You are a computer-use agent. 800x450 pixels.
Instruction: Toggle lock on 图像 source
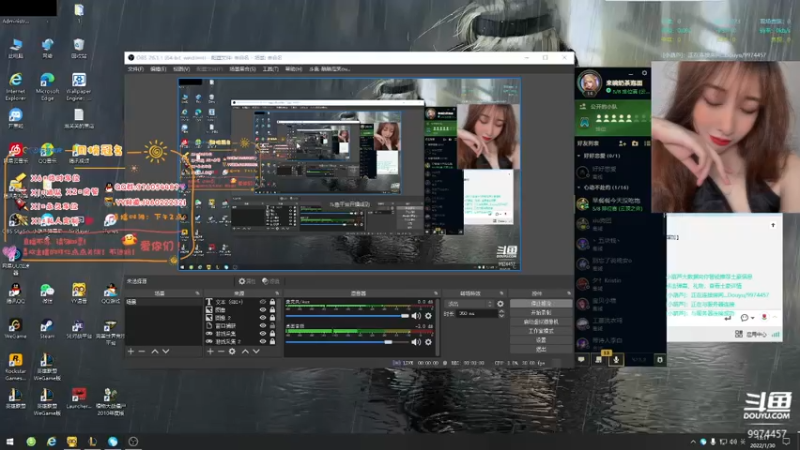[272, 310]
